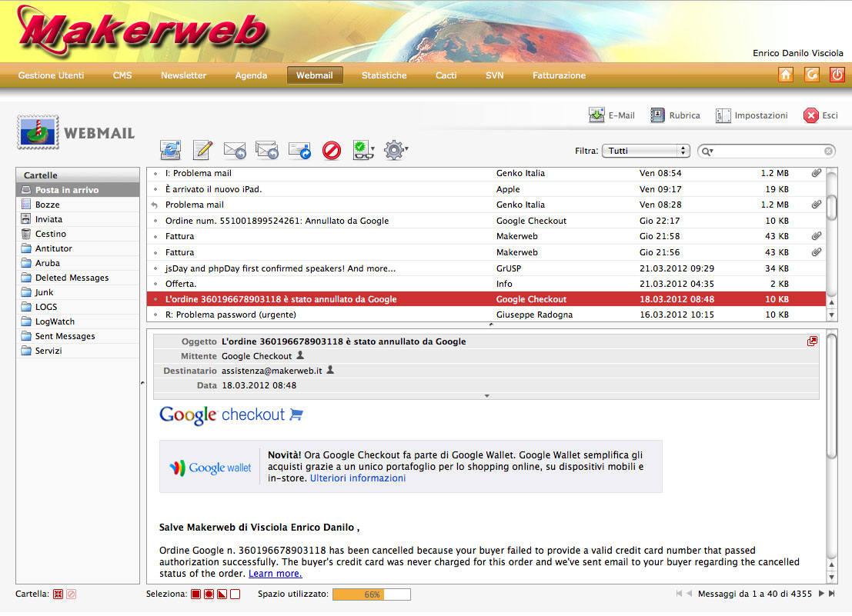Go to the CMS section
Viewport: 852px width, 616px height.
point(122,75)
